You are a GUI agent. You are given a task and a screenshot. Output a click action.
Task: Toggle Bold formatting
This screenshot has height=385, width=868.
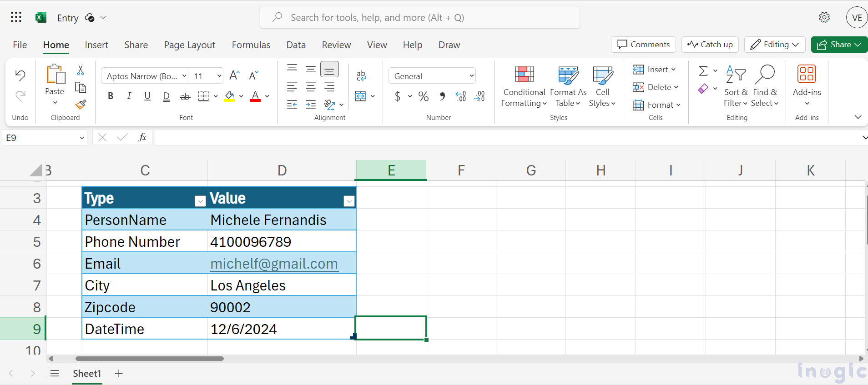(111, 96)
